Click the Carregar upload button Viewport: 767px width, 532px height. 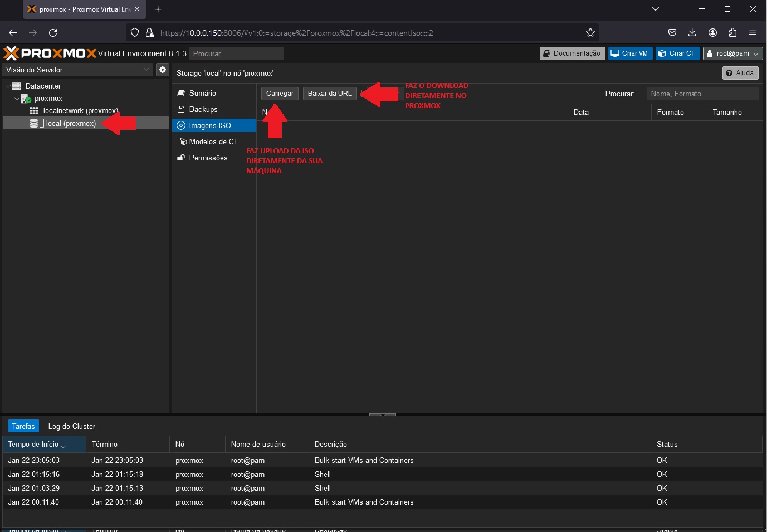[x=280, y=94]
